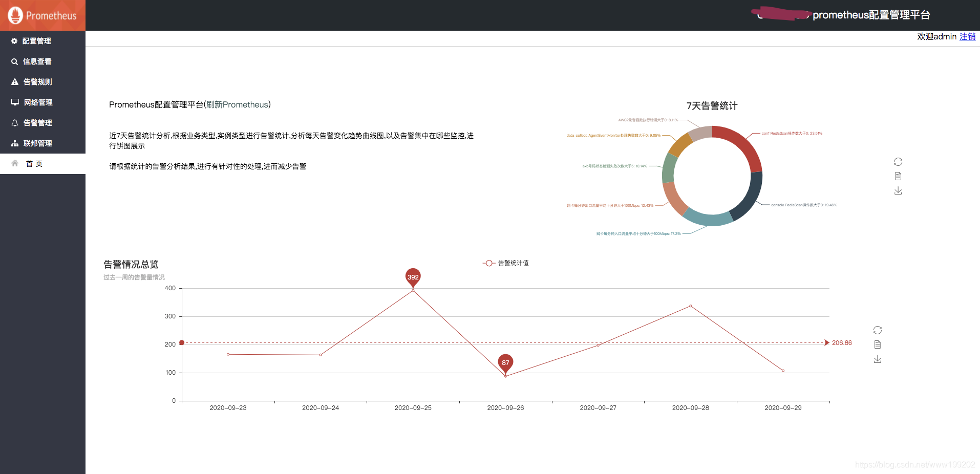Click the axb号码状态检测 10.14% label

pos(614,166)
